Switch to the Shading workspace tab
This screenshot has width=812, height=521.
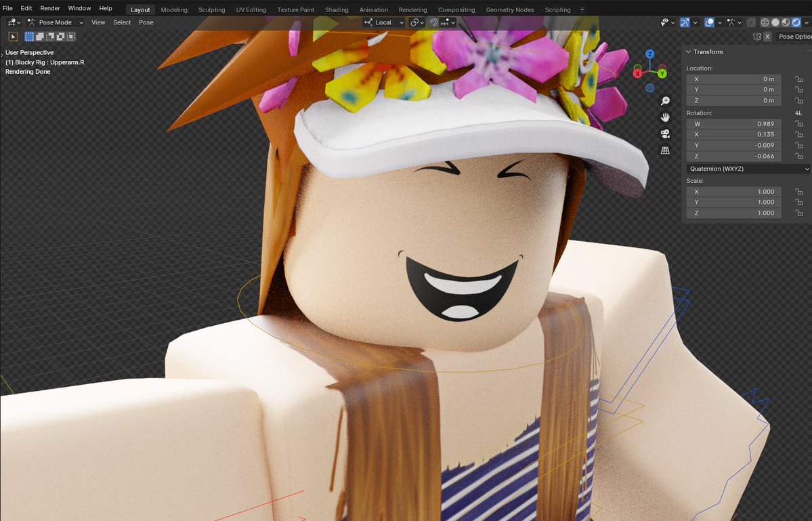(337, 9)
